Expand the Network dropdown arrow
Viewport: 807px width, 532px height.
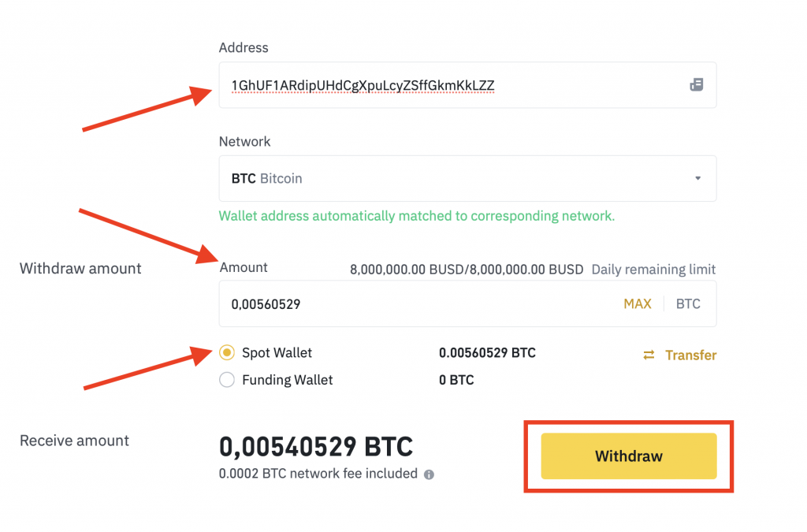coord(697,179)
